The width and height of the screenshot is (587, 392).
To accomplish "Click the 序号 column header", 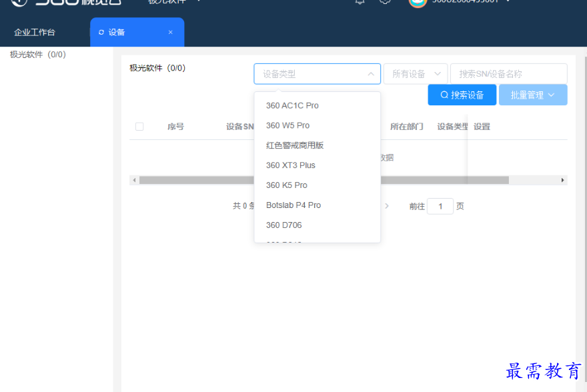I will [x=175, y=127].
